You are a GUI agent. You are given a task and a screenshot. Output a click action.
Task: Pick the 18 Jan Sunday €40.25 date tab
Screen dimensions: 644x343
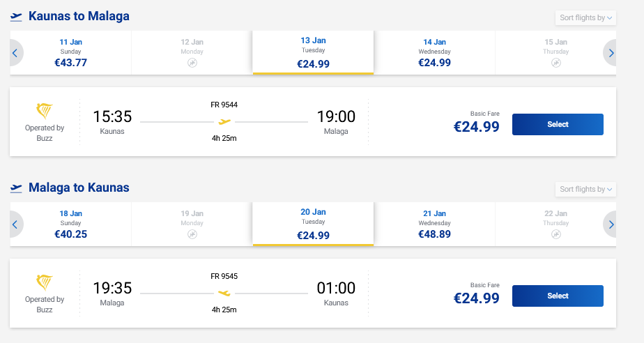click(x=70, y=224)
